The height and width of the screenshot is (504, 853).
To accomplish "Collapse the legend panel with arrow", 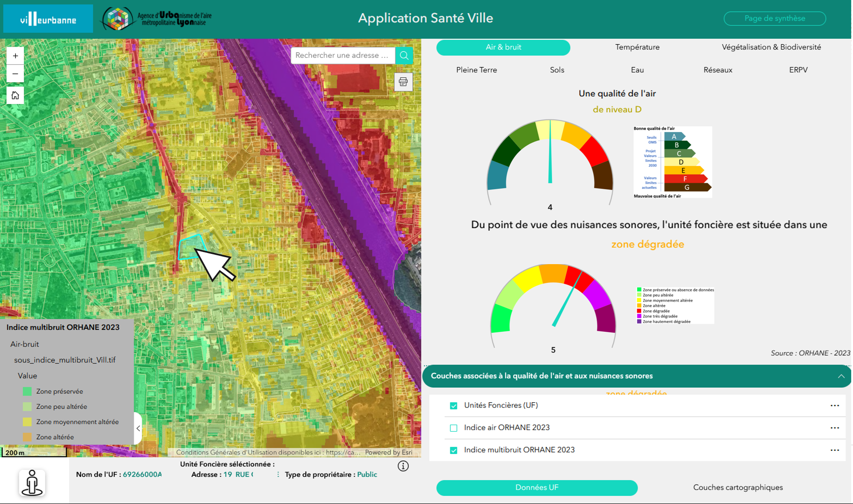I will (x=138, y=428).
